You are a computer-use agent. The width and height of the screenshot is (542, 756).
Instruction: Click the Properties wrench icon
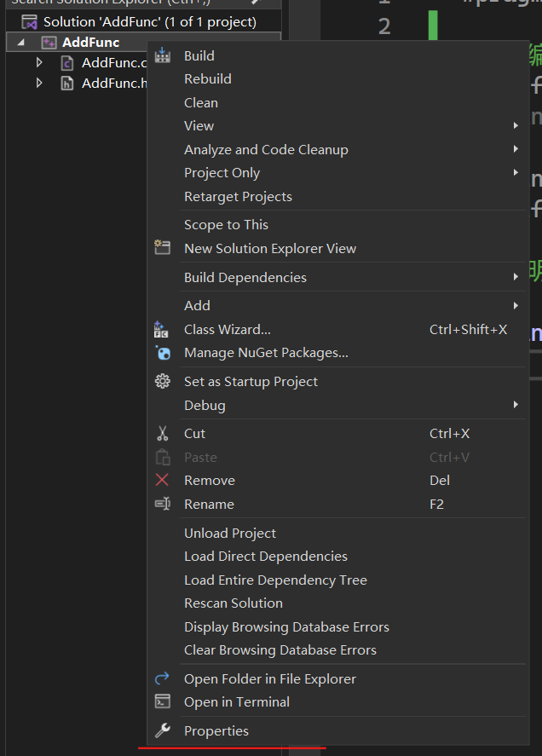(x=162, y=730)
